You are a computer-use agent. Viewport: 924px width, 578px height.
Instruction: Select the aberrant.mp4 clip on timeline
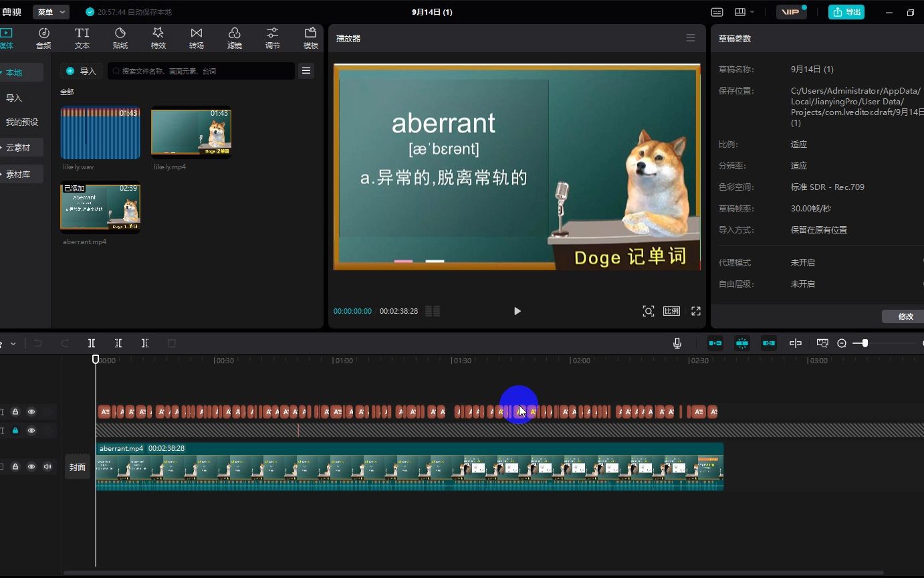pos(410,466)
